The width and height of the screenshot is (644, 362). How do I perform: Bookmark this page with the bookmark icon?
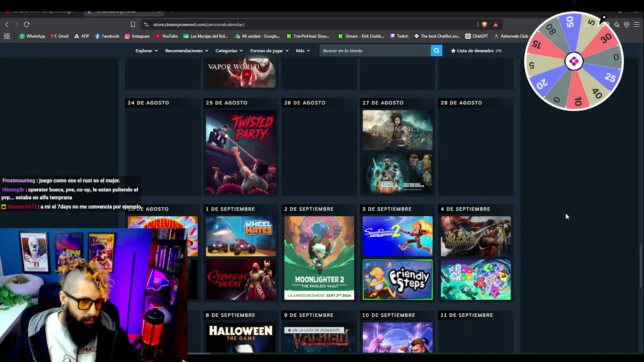[x=133, y=24]
